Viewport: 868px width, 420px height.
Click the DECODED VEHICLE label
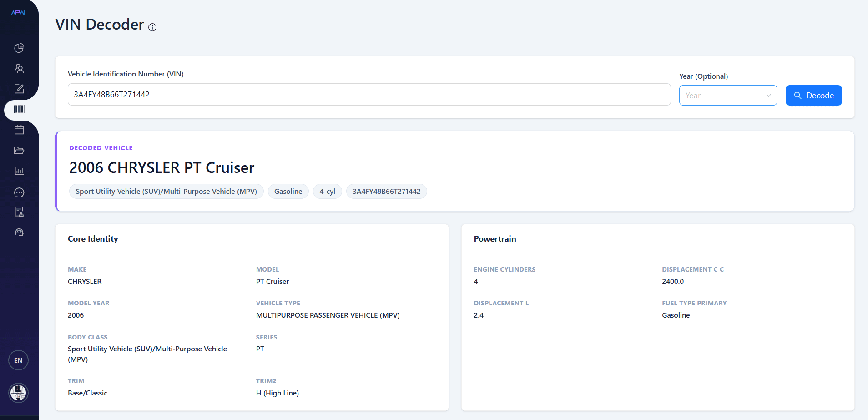click(x=101, y=148)
